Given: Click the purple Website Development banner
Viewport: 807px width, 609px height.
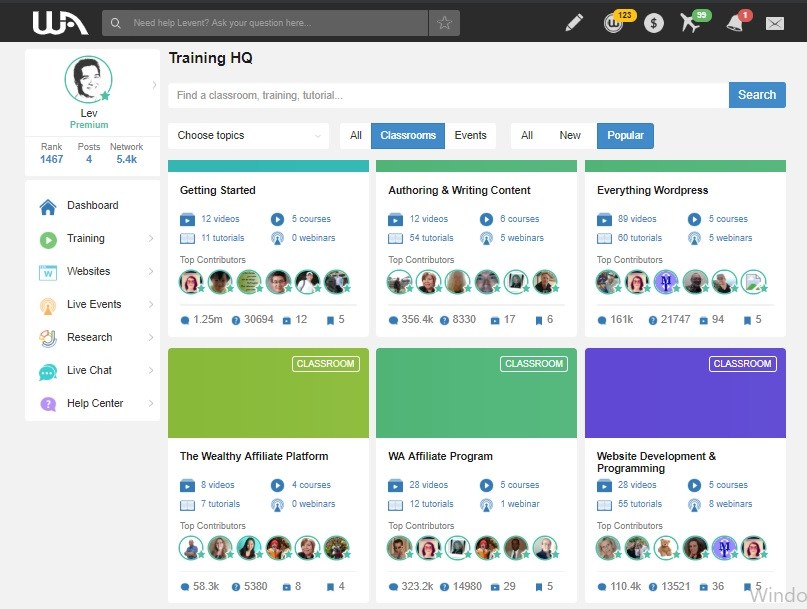Looking at the screenshot, I should pyautogui.click(x=685, y=393).
